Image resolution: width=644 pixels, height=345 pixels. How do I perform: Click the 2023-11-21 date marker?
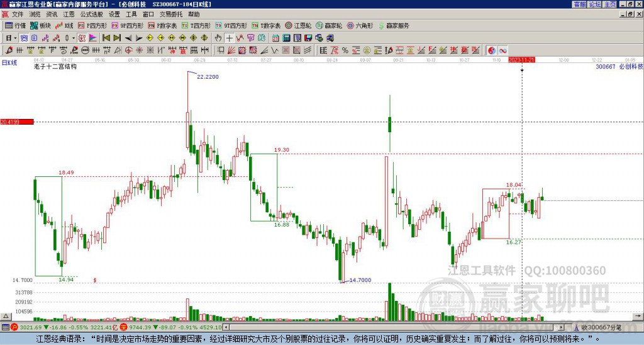click(521, 60)
